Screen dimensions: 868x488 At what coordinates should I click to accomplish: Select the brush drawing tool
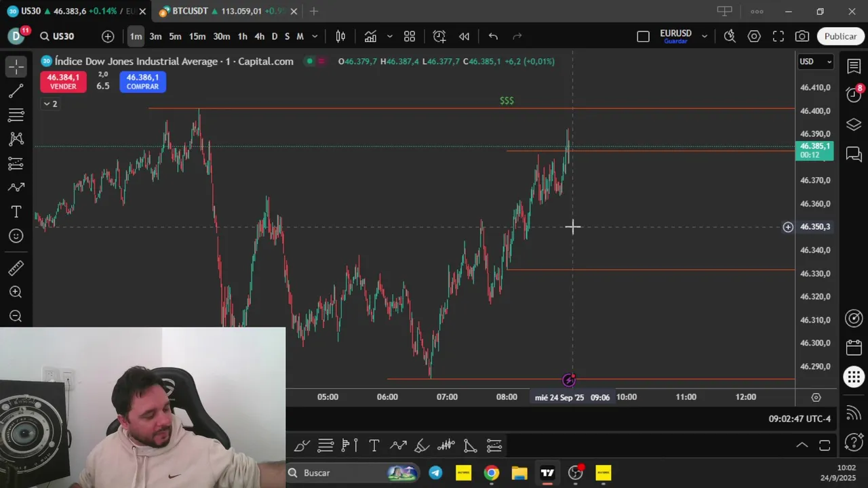pos(16,188)
